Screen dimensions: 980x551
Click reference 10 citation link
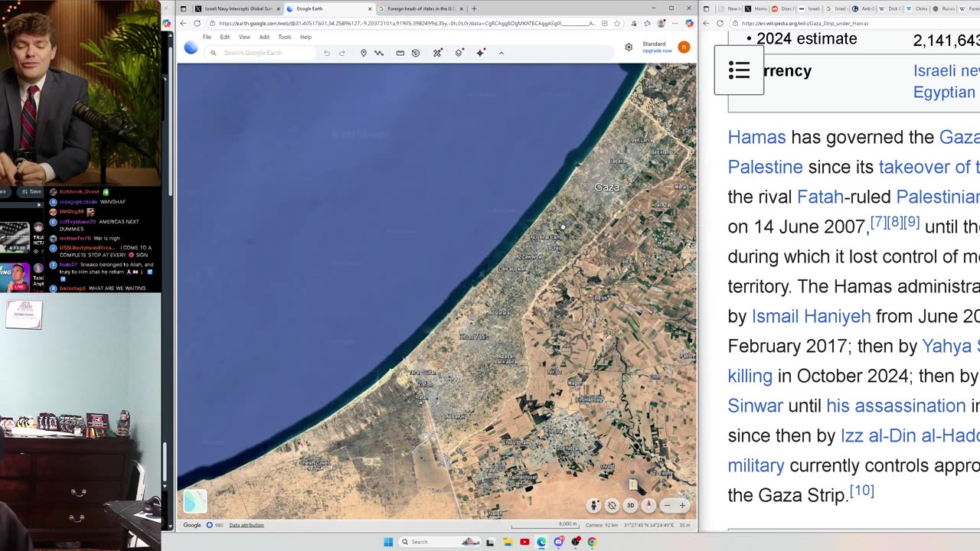861,490
